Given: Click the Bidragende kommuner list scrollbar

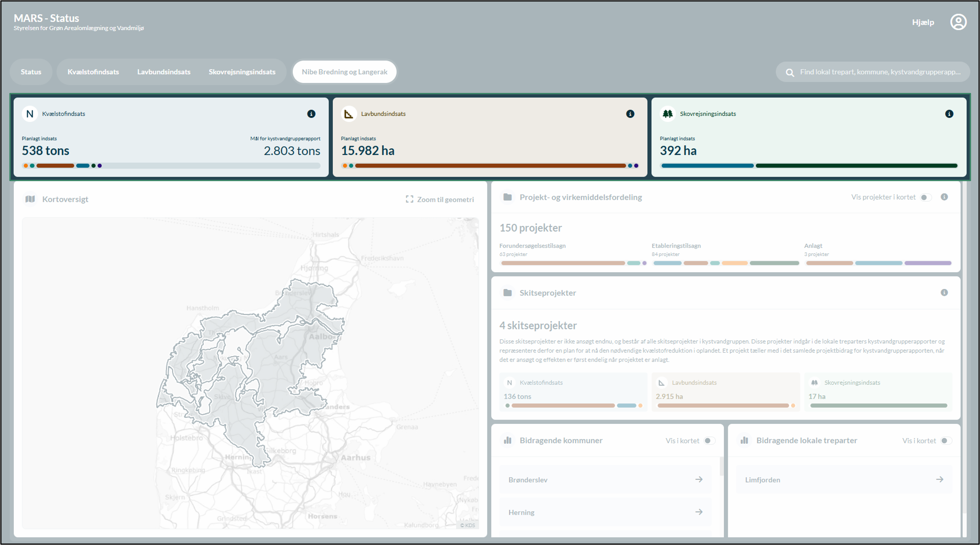Looking at the screenshot, I should coord(721,466).
